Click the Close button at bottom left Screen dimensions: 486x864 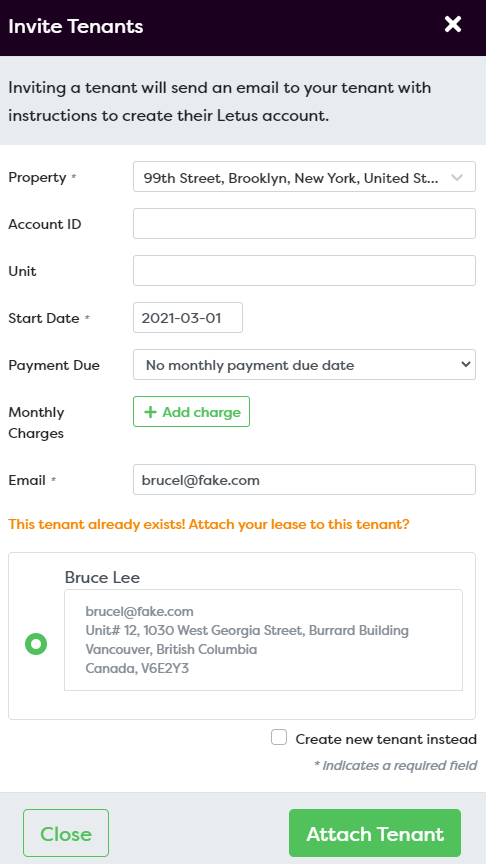click(x=66, y=833)
